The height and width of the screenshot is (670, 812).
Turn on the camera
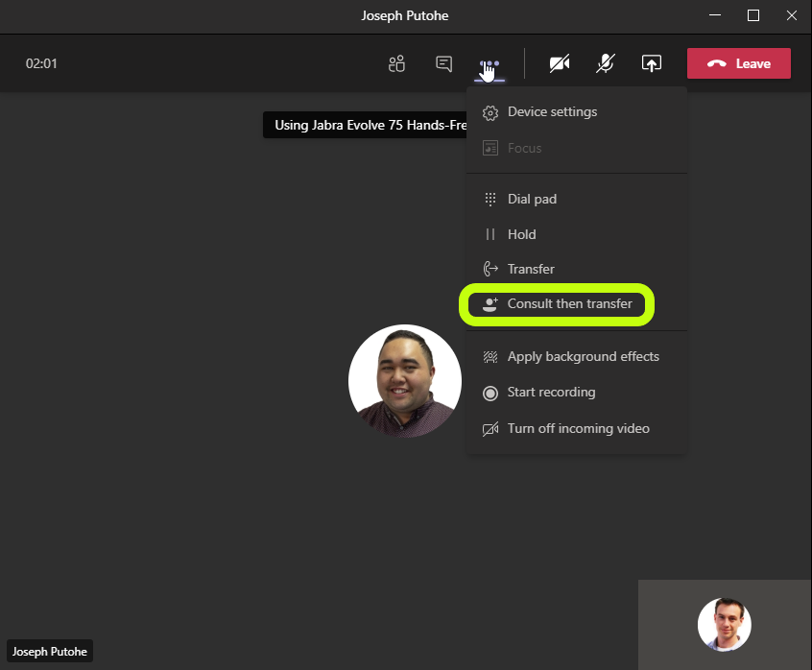[x=560, y=63]
